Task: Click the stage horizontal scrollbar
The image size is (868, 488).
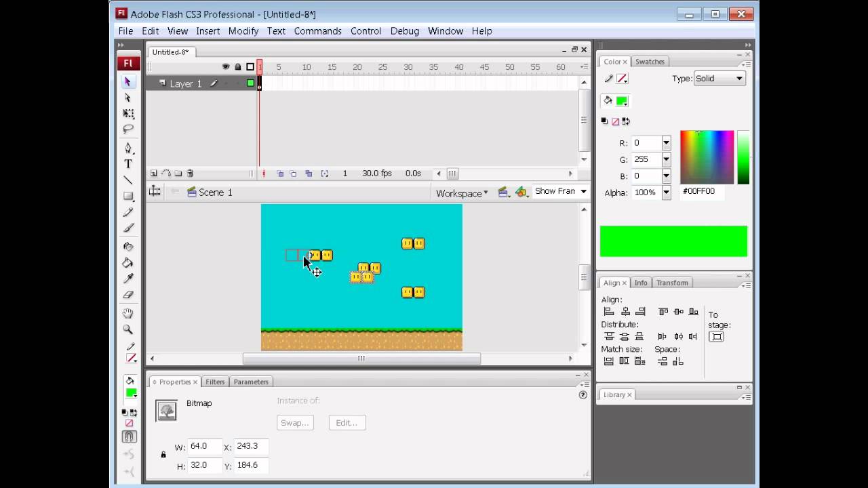Action: tap(361, 359)
